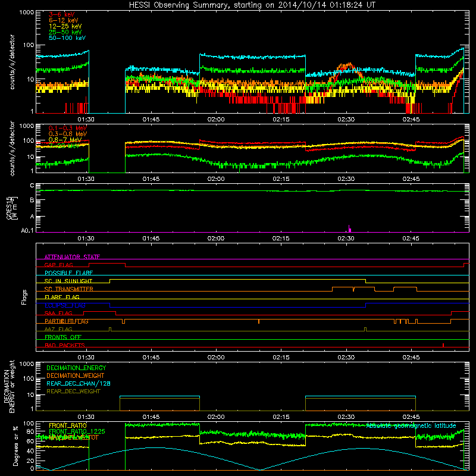The image size is (476, 476).
Task: Click the yellow 0.8-7 MeV legend label
Action: [x=65, y=140]
